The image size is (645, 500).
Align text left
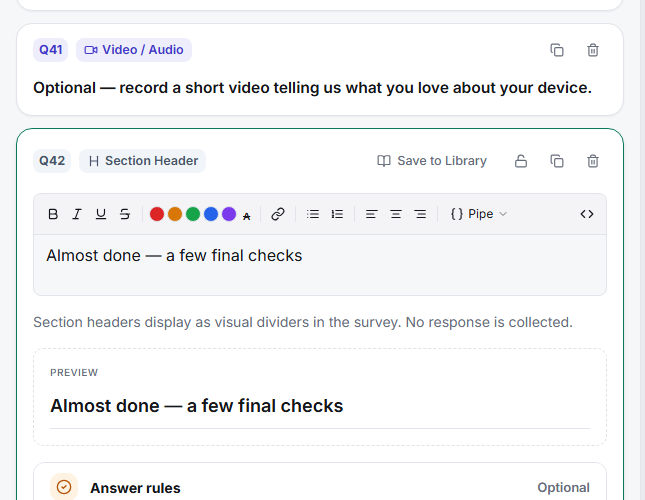click(371, 214)
